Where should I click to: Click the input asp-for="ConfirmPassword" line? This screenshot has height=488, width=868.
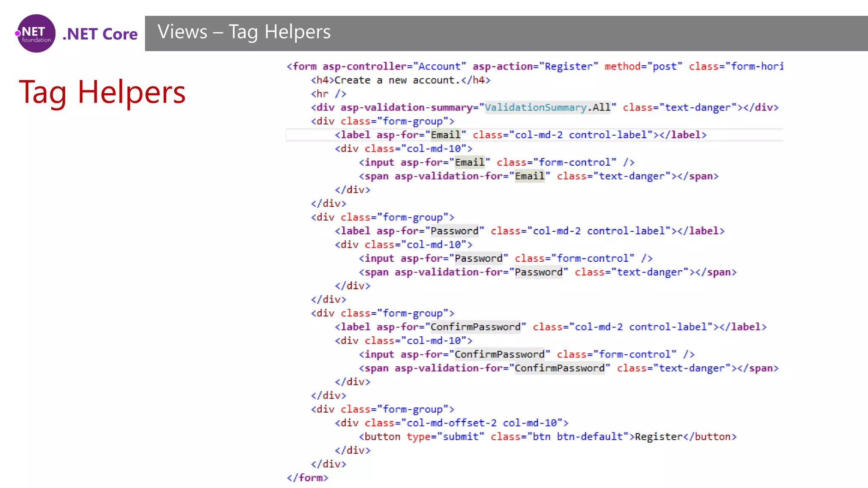(x=527, y=355)
